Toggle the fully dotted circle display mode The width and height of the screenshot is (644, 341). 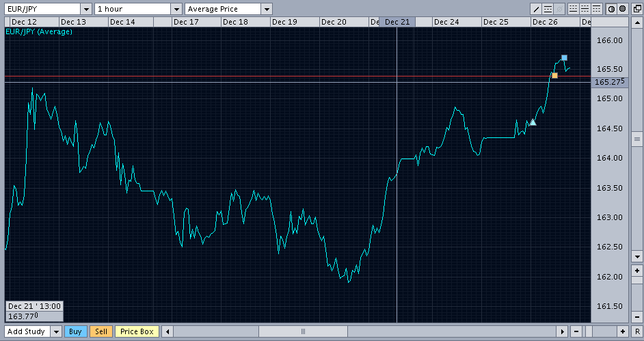tap(623, 9)
